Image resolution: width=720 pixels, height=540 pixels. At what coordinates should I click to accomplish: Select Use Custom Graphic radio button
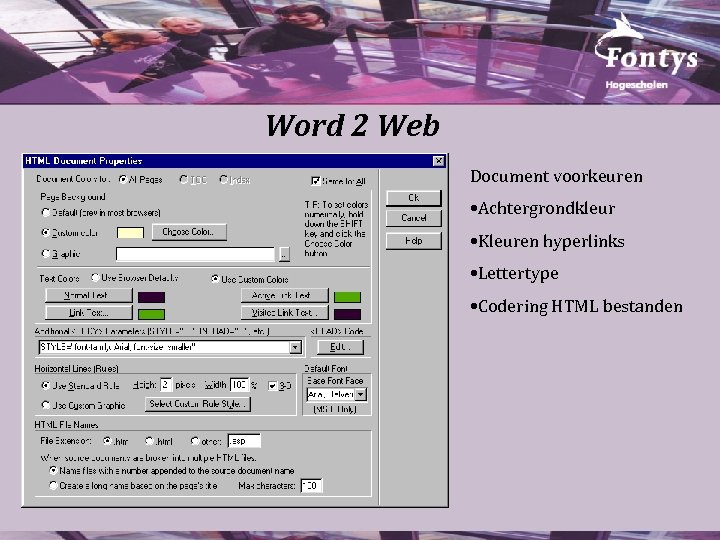point(45,405)
